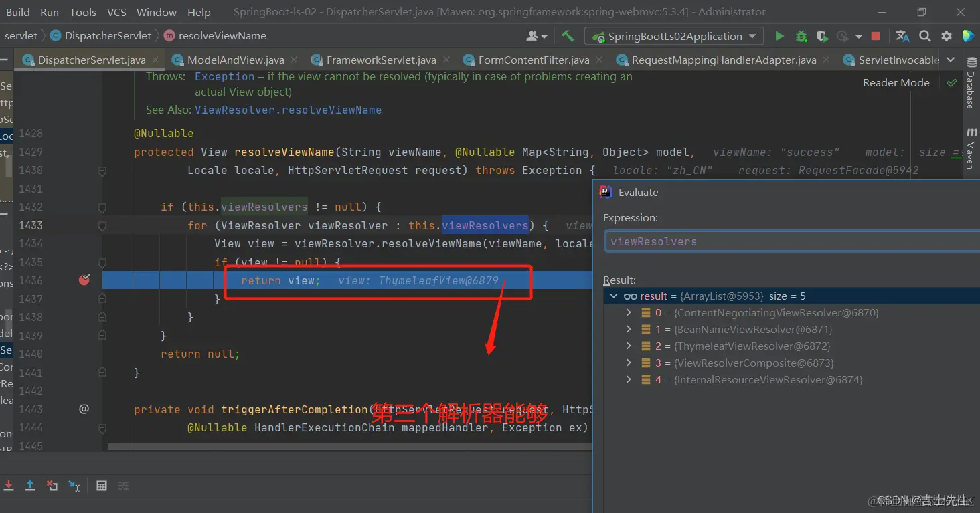Click the profiler run icon
The image size is (980, 513).
pos(843,36)
